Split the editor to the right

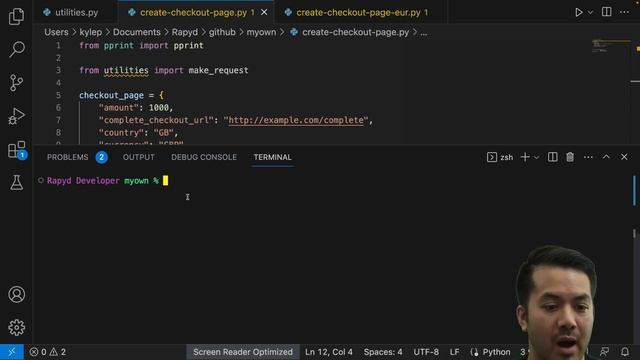(x=607, y=12)
